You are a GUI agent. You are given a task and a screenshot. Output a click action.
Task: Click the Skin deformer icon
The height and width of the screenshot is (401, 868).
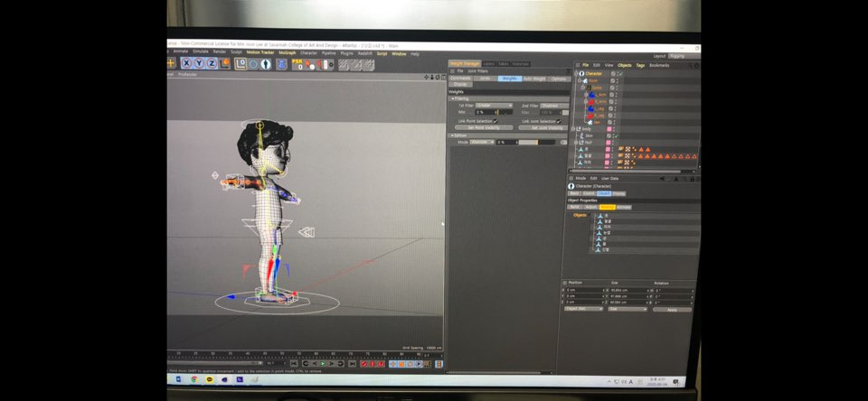[581, 135]
